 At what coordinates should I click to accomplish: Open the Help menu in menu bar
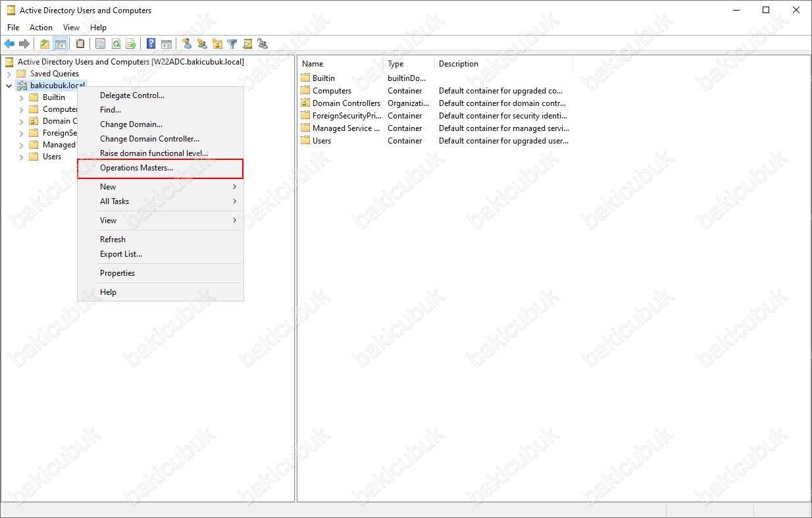[x=98, y=28]
